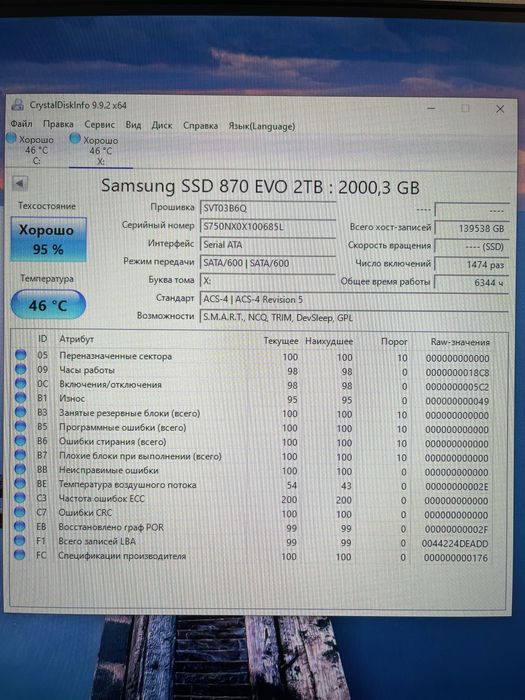This screenshot has height=700, width=525.
Task: Click status icon for Температура воздушного потока
Action: pyautogui.click(x=20, y=483)
